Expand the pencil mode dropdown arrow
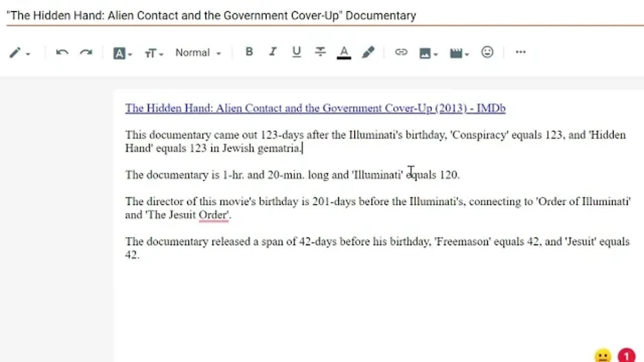 [x=28, y=54]
